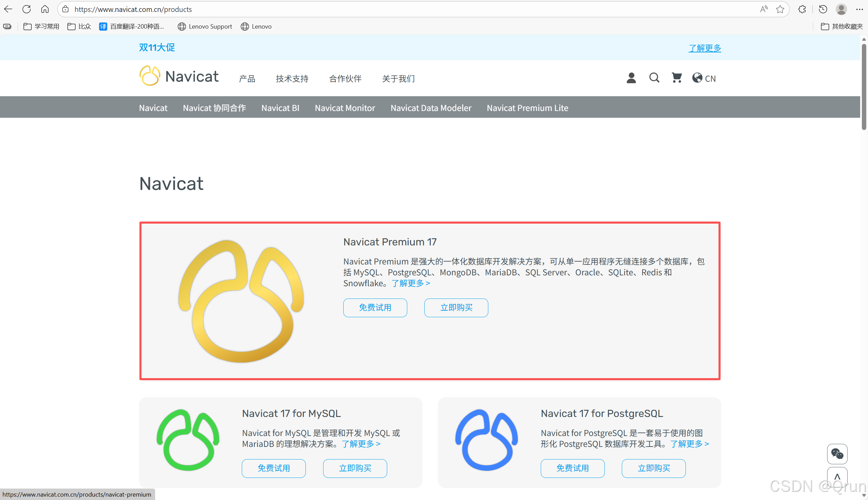Click 免费试用 for Navicat 17 for MySQL
The width and height of the screenshot is (868, 500).
click(x=274, y=468)
